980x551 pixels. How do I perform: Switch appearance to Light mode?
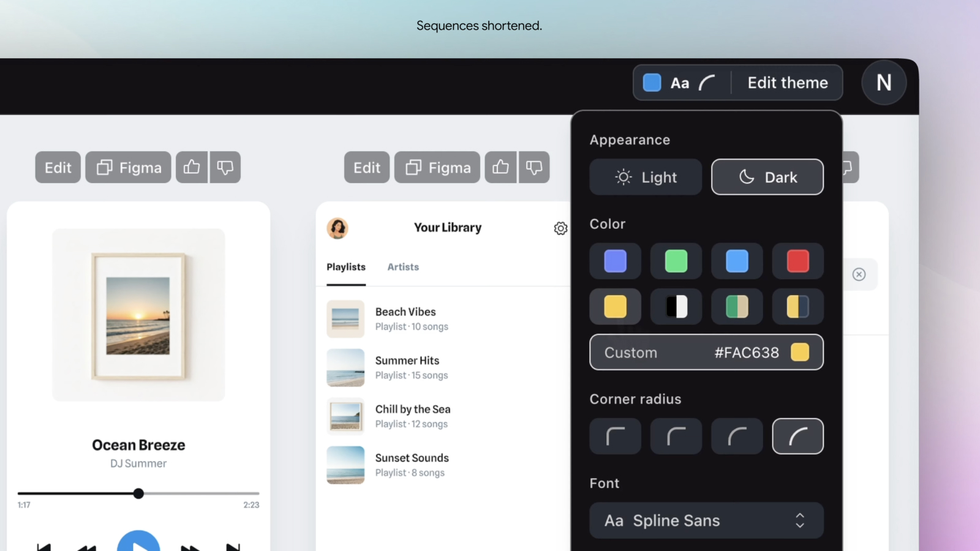tap(645, 177)
